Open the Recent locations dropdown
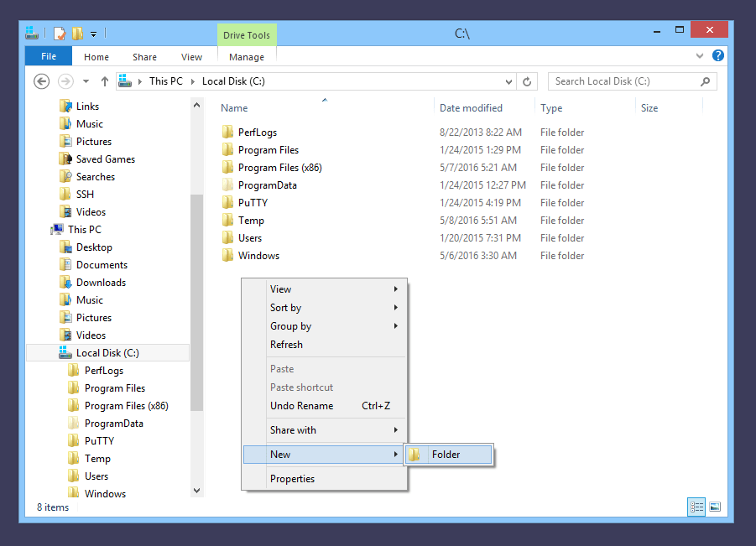The width and height of the screenshot is (756, 546). (86, 81)
